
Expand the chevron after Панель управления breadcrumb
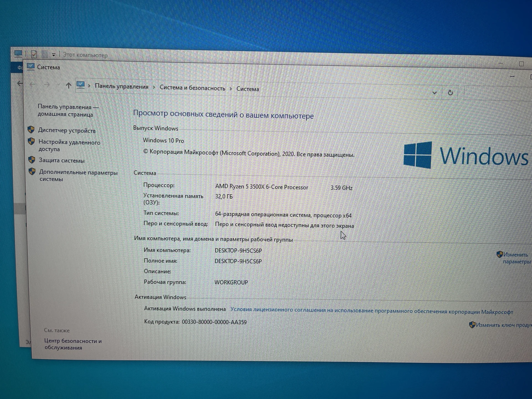(x=154, y=88)
